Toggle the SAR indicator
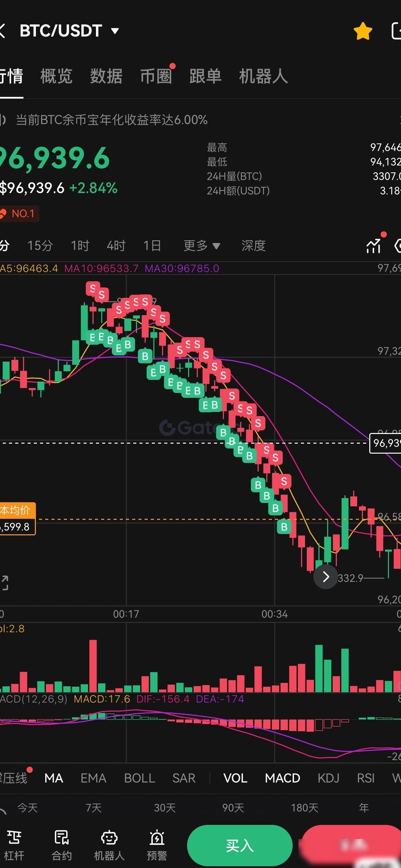 (x=184, y=778)
